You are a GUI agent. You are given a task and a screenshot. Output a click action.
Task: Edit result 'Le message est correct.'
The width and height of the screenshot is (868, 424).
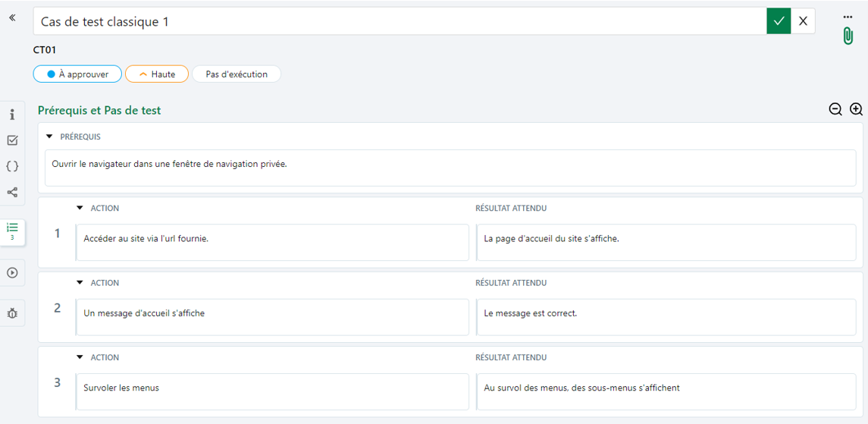[x=666, y=317]
